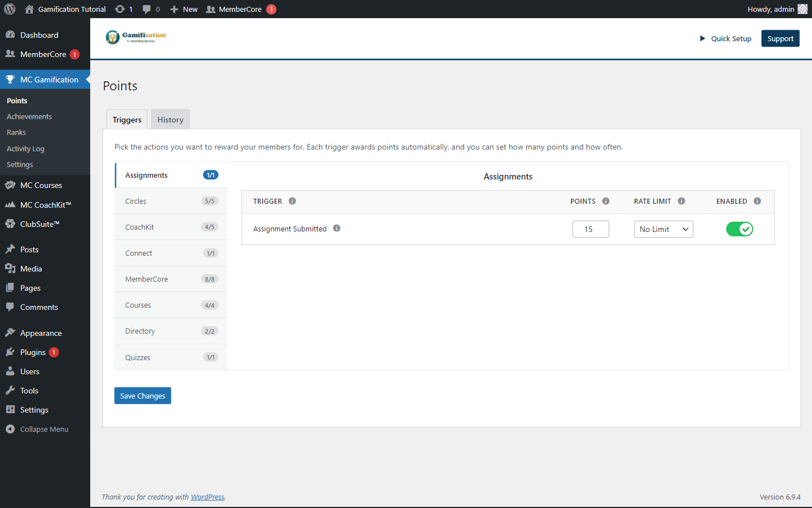Image resolution: width=812 pixels, height=508 pixels.
Task: Click the Collapse Menu arrow icon
Action: [x=10, y=429]
